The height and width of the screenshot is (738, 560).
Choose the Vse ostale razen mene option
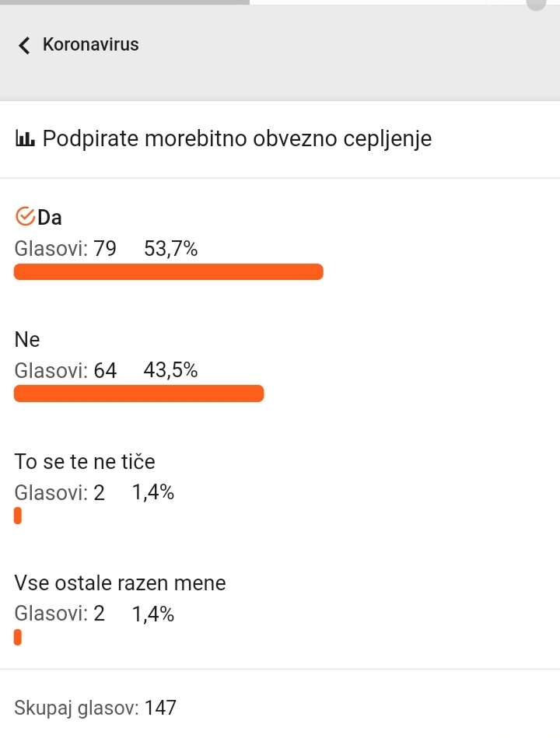tap(120, 582)
